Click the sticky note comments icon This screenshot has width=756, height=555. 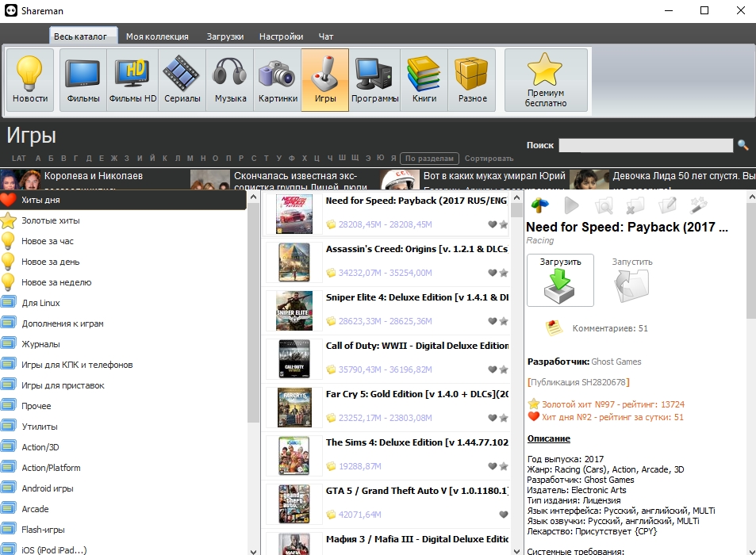[554, 328]
